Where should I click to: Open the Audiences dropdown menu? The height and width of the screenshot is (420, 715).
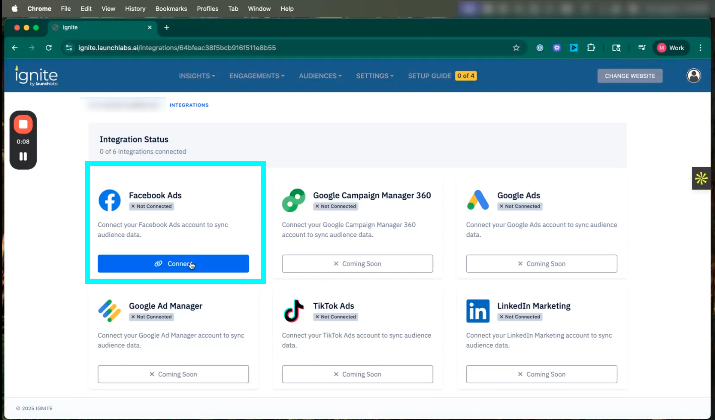320,76
